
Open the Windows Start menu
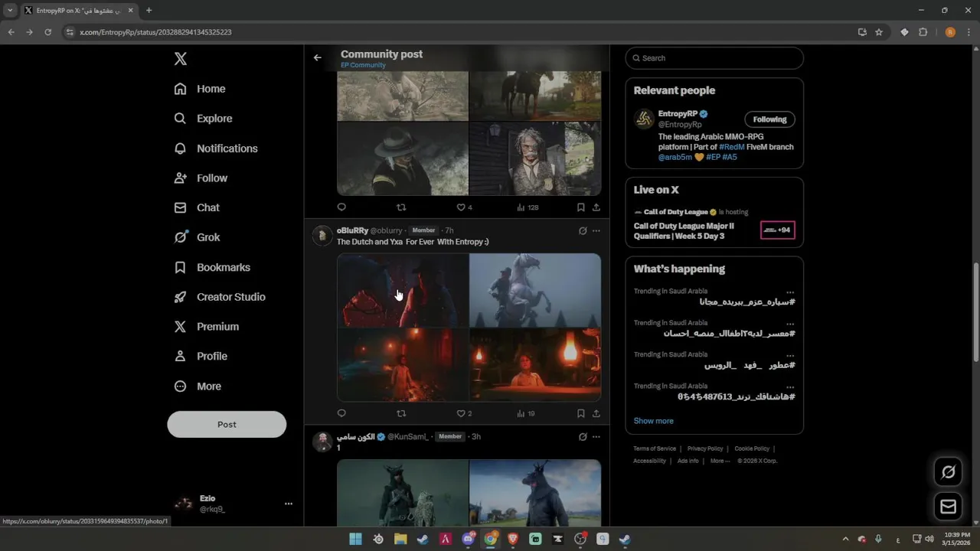tap(355, 539)
